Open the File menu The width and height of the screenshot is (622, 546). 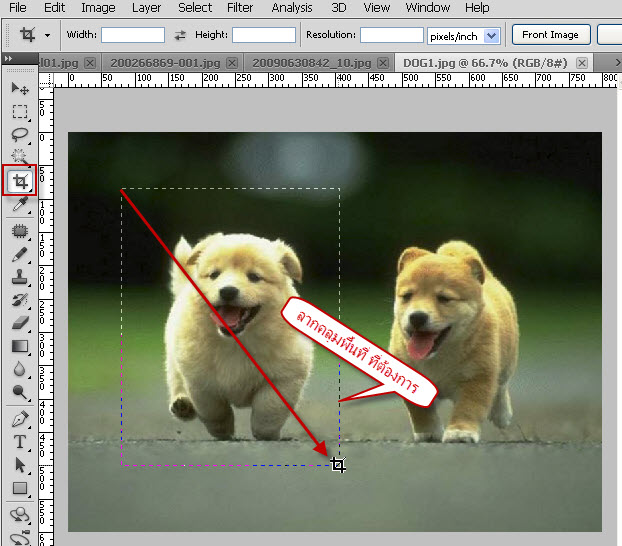click(x=17, y=8)
